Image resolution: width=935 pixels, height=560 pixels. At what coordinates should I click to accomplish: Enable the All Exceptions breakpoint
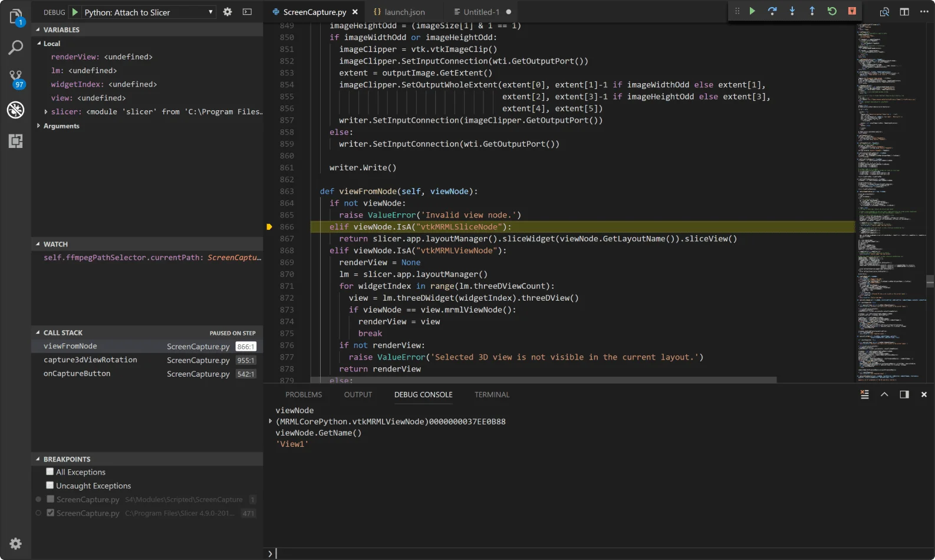pos(50,472)
